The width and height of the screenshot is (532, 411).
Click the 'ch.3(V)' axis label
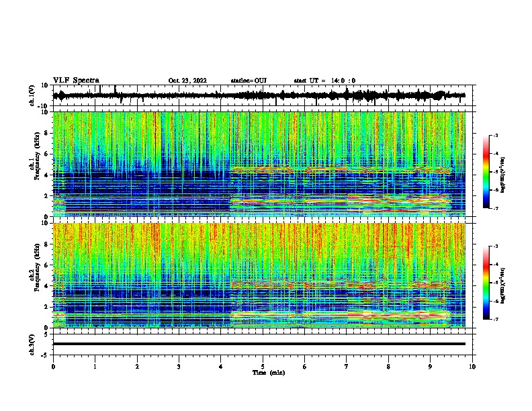[32, 345]
